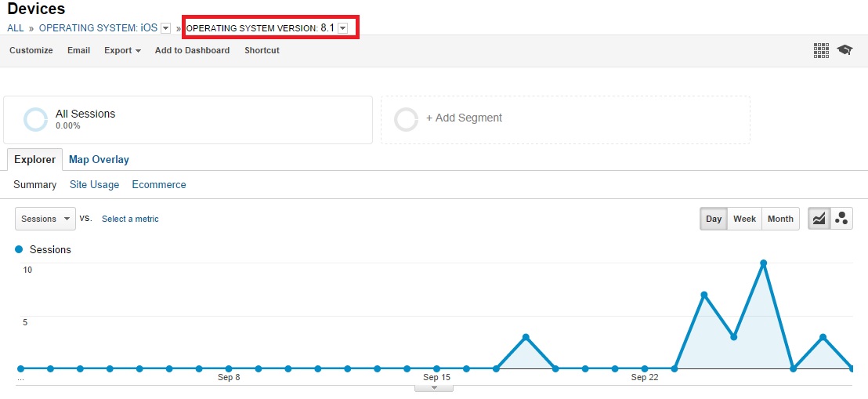Expand the Operating System iOS dropdown arrow
Screen dimensions: 868x399
(165, 28)
